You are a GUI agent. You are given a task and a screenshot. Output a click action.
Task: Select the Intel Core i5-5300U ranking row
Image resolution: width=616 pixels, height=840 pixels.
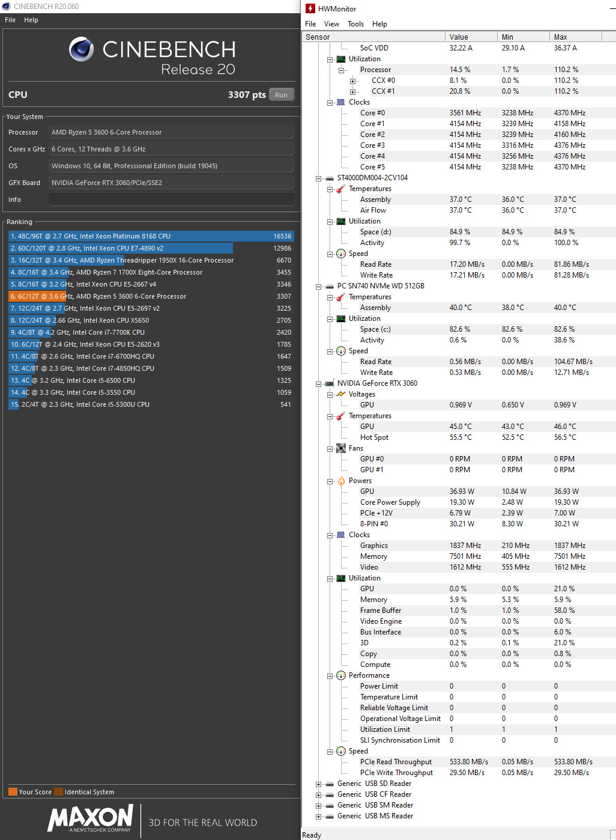pyautogui.click(x=151, y=404)
